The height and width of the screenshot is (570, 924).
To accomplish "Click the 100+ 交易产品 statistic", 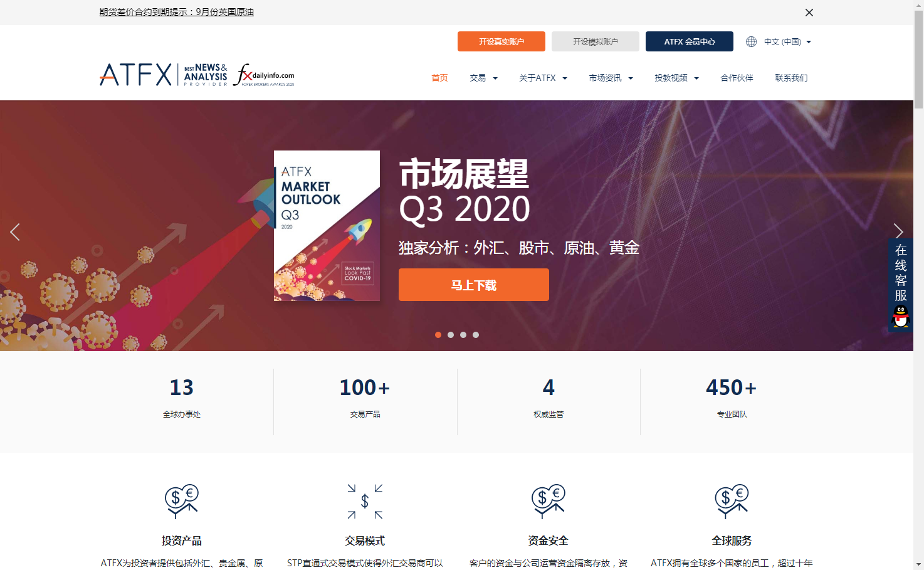I will coord(365,398).
